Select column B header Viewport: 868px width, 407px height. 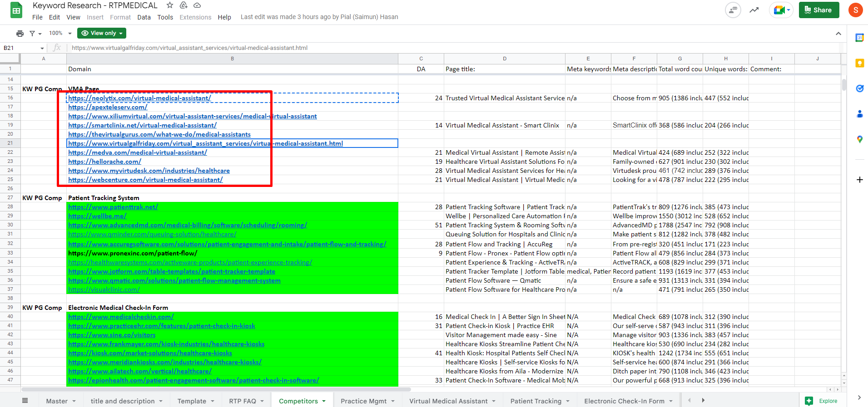point(232,59)
